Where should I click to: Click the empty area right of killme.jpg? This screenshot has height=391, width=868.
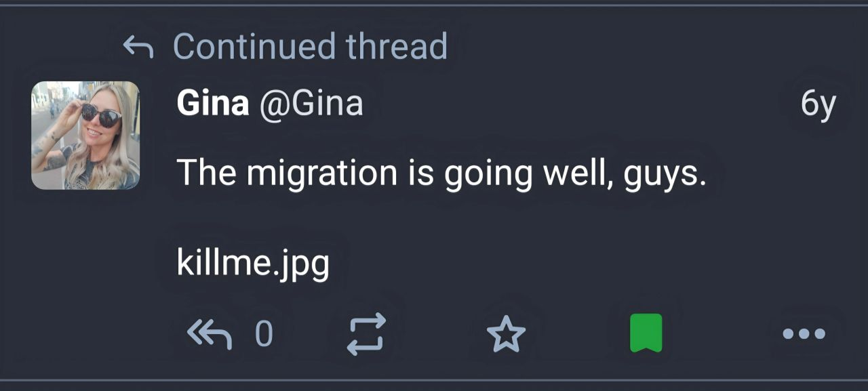(542, 263)
